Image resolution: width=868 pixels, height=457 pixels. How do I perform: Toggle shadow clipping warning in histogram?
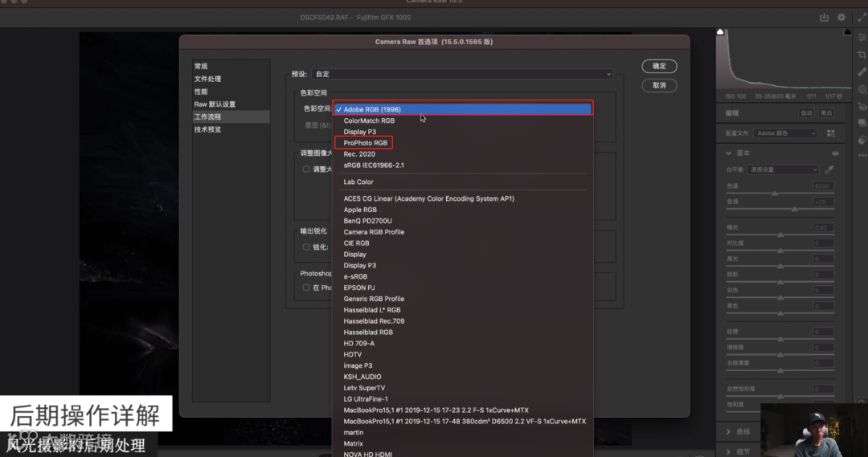[720, 32]
